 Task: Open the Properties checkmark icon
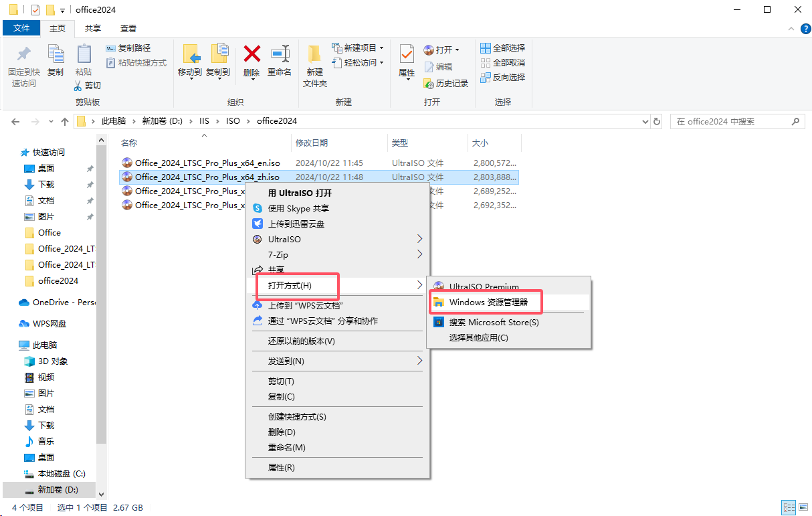(407, 55)
